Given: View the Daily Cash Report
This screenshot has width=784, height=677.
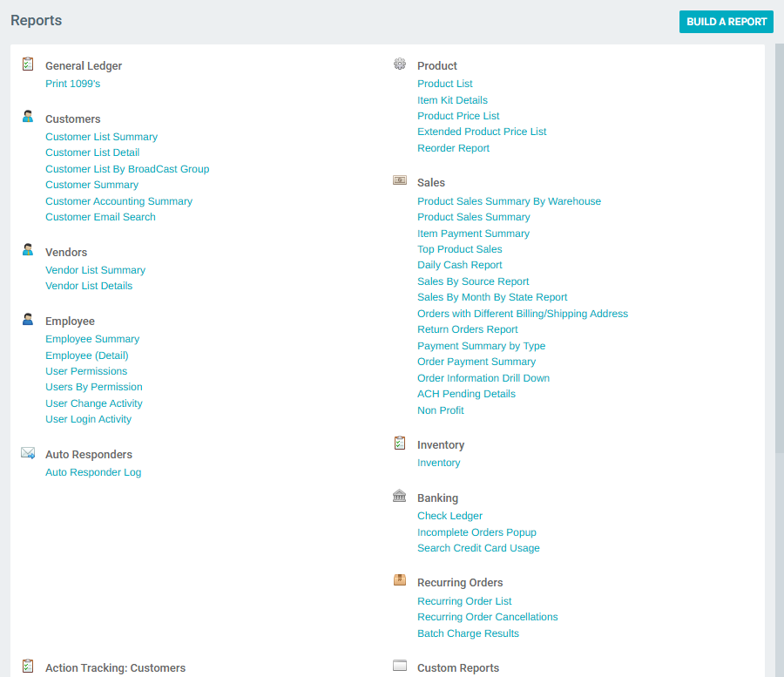Looking at the screenshot, I should point(460,265).
